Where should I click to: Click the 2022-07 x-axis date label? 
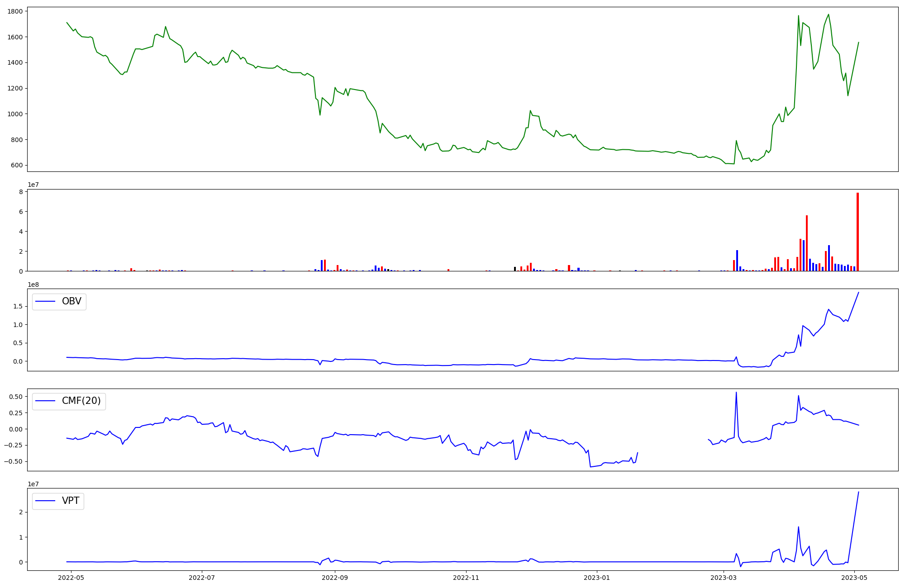(x=201, y=578)
